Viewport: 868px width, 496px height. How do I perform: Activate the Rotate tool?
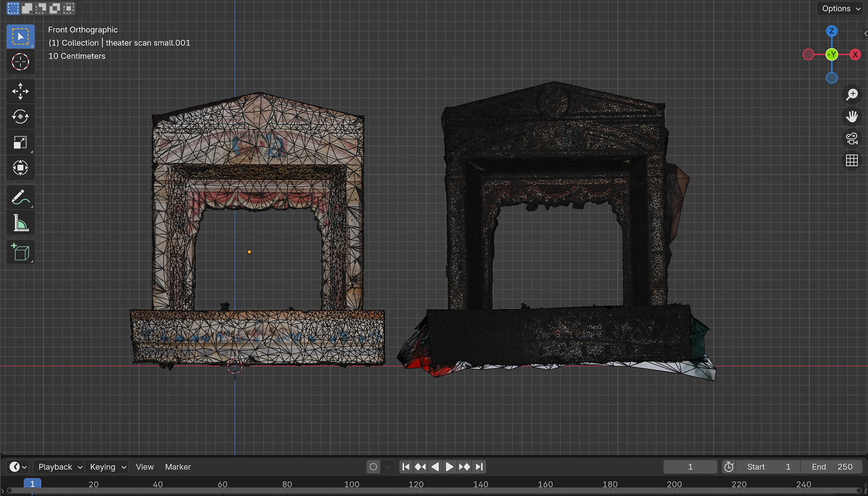20,117
